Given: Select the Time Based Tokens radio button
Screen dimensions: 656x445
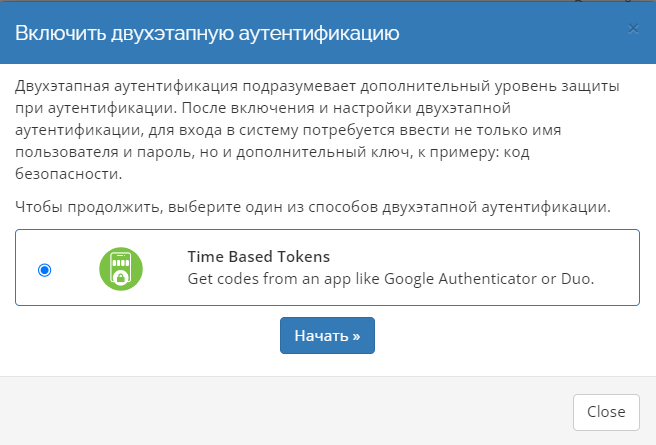Looking at the screenshot, I should coord(44,270).
